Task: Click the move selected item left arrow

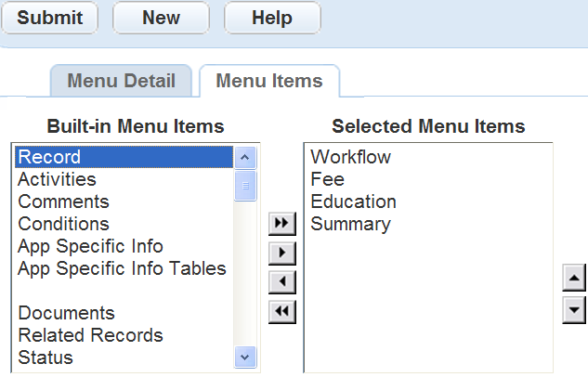Action: (281, 282)
